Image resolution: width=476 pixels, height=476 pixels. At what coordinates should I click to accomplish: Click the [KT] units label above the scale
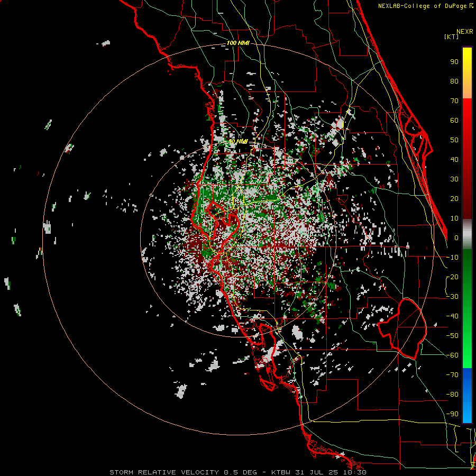[x=452, y=36]
